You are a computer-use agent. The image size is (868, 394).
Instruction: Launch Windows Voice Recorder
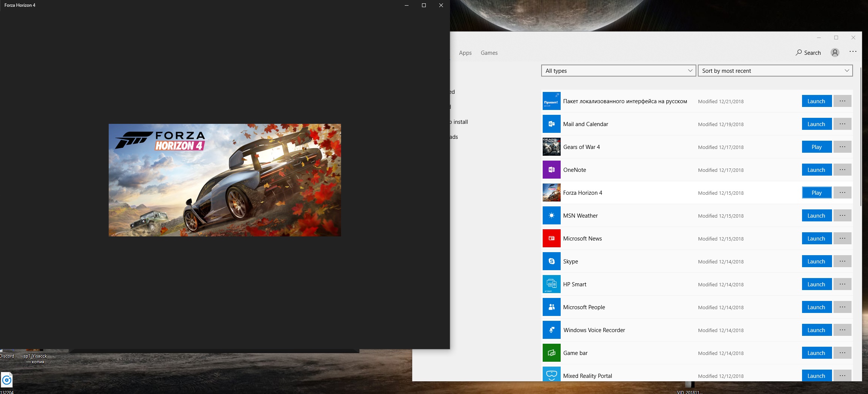coord(817,330)
